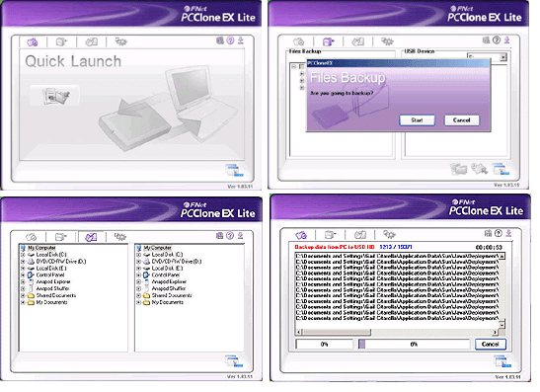Click horizontal scrollbar thumb under backup log
540x392 pixels.
pyautogui.click(x=337, y=332)
